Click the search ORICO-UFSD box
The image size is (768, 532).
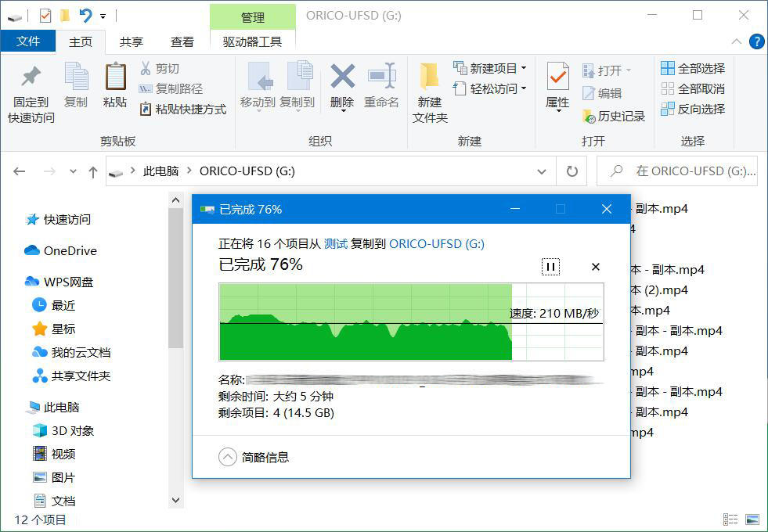pos(677,171)
